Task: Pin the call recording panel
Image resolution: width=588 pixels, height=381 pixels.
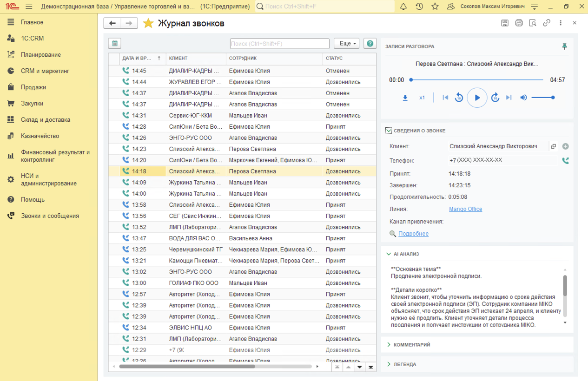Action: click(564, 46)
